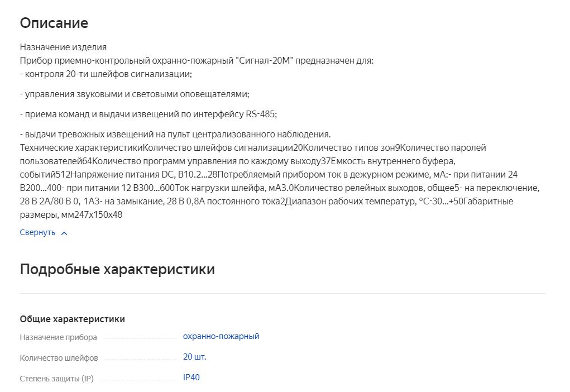Click the line about пульт централизованного наблюдения
This screenshot has height=392, width=570.
click(175, 134)
